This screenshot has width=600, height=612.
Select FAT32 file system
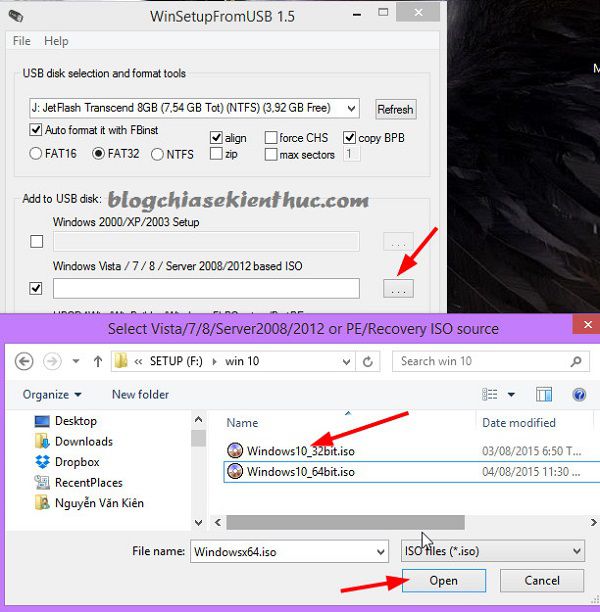tap(98, 153)
